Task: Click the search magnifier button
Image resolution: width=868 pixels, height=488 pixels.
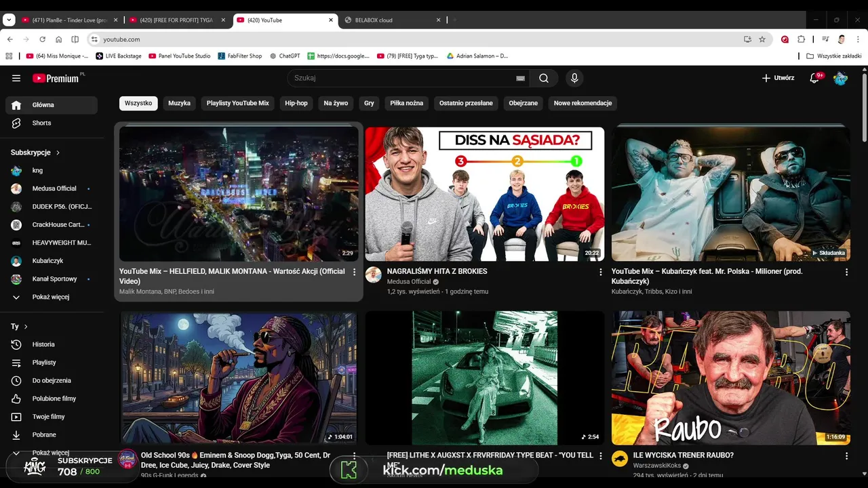Action: (544, 78)
